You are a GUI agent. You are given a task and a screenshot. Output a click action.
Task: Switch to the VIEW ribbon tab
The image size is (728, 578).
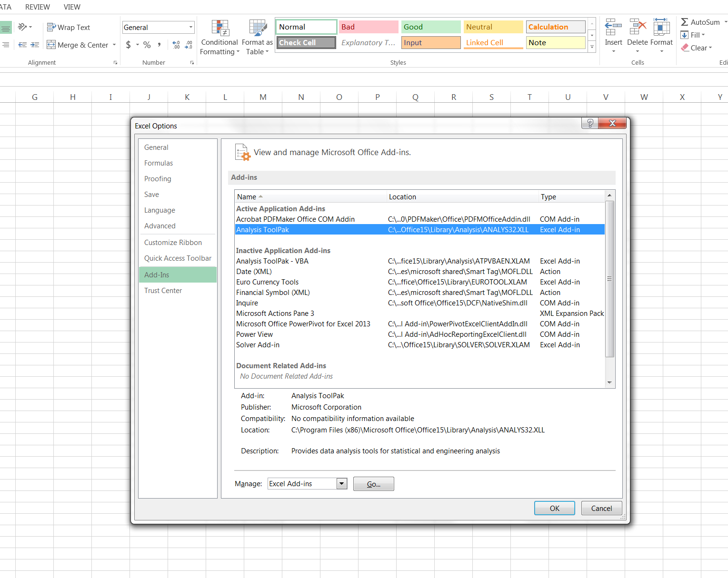point(72,7)
